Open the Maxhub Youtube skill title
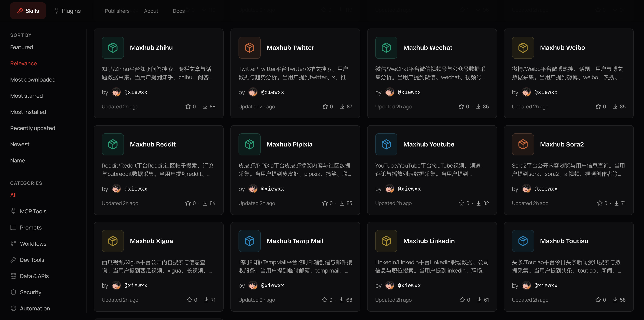This screenshot has height=320, width=644. pyautogui.click(x=429, y=144)
